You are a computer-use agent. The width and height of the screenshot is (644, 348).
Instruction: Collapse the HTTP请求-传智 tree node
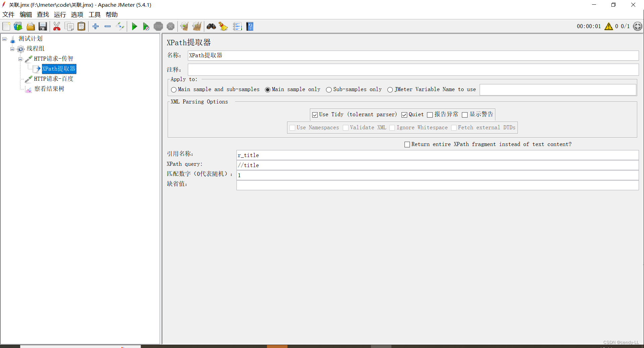tap(20, 59)
